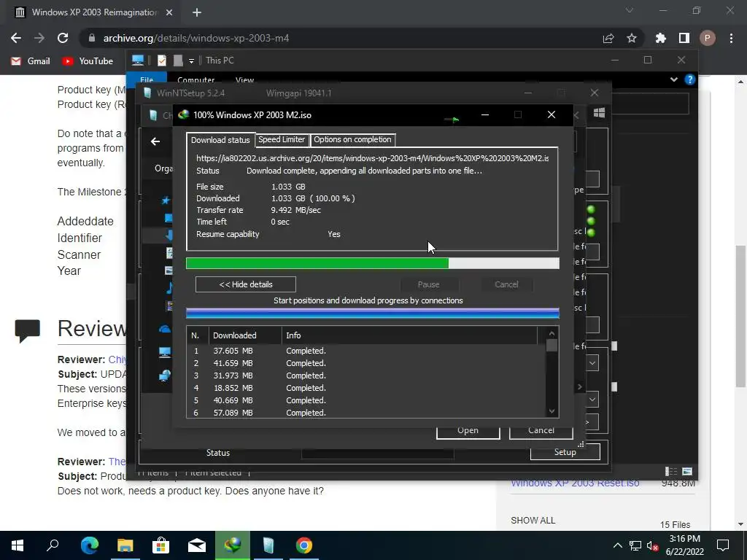
Task: Select connection row 1 with 37.605 MB
Action: tap(366, 351)
